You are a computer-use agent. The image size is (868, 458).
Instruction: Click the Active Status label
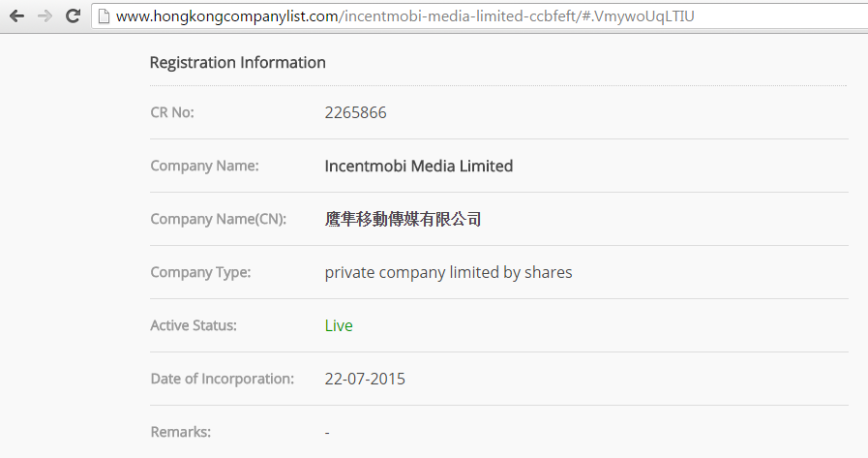(x=194, y=325)
